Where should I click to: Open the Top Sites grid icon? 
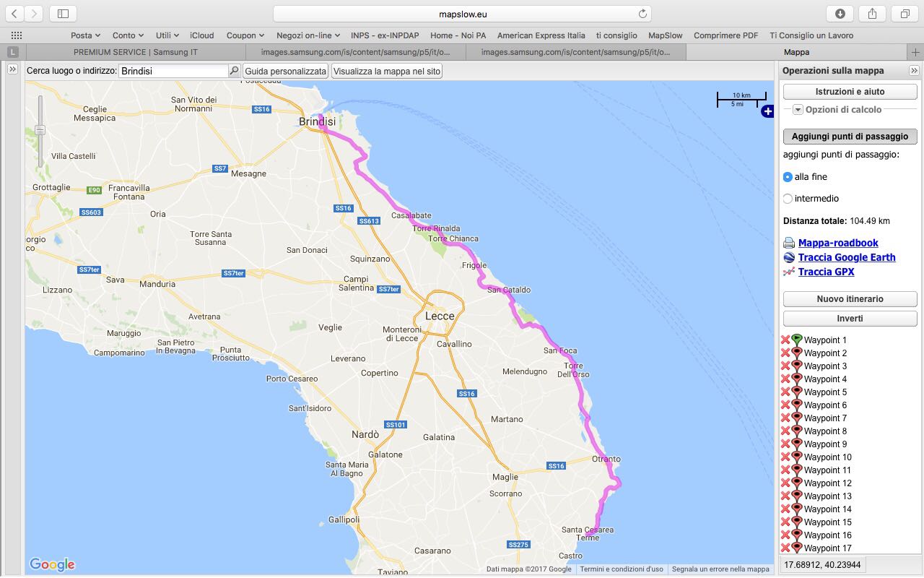(x=17, y=35)
